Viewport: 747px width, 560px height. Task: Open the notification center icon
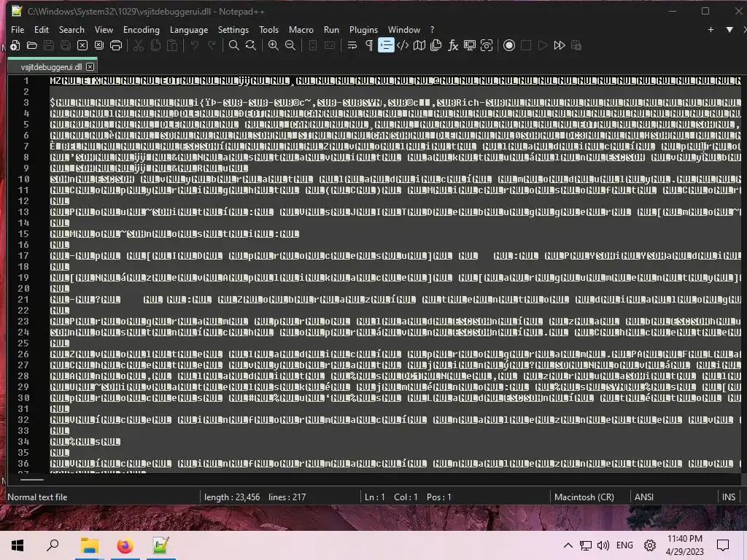pos(723,545)
